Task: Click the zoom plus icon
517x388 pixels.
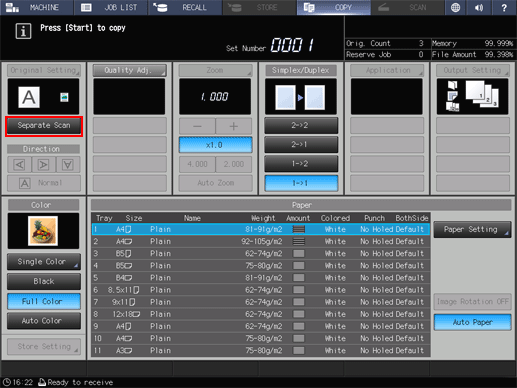Action: (234, 126)
